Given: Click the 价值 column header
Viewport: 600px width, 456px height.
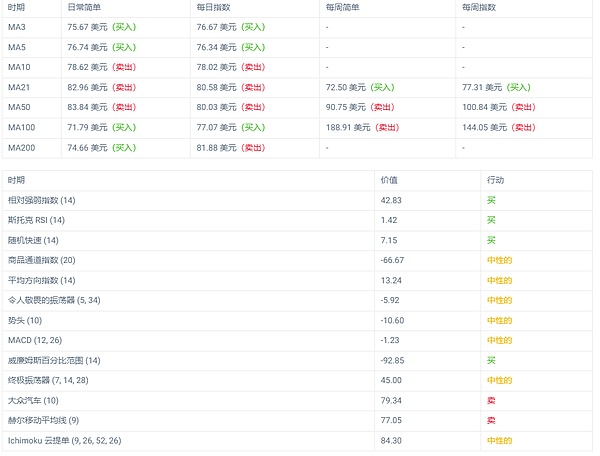Looking at the screenshot, I should [x=389, y=180].
